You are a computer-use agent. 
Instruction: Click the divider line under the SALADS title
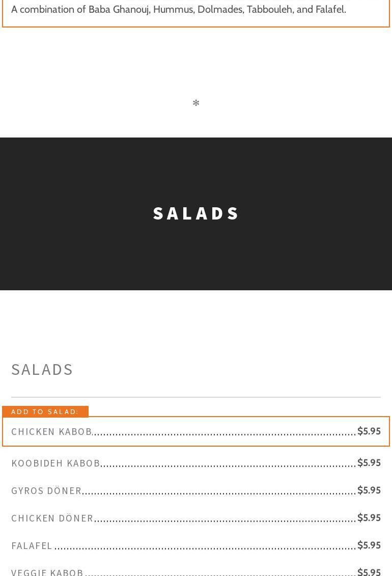196,397
